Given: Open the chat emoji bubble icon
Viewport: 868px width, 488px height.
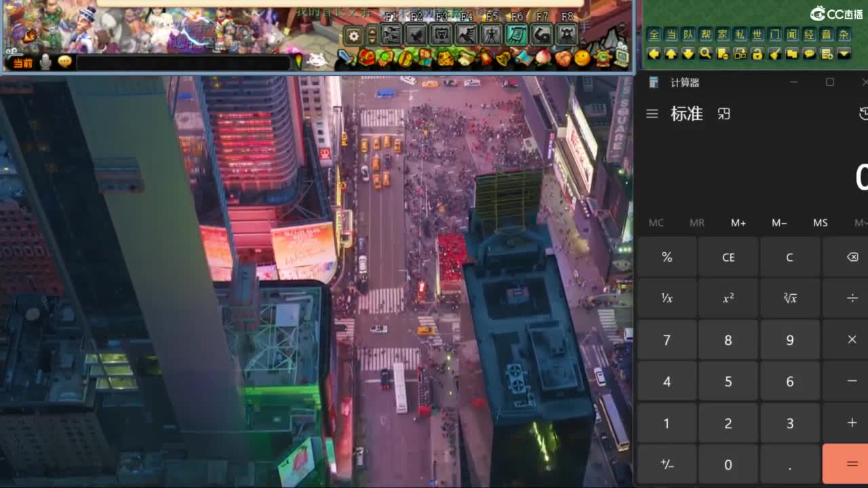Looking at the screenshot, I should [x=65, y=62].
